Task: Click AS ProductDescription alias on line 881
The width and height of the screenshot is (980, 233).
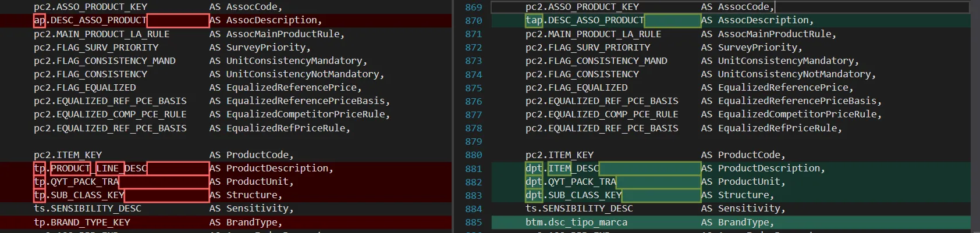Action: 763,169
